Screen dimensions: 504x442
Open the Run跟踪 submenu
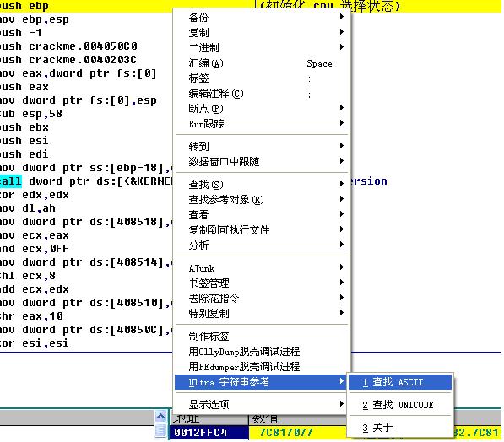262,124
